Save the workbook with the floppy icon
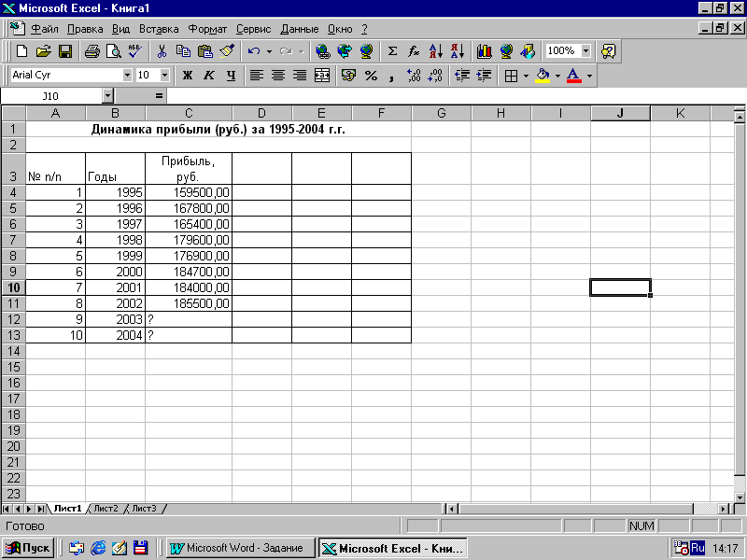This screenshot has width=747, height=560. click(x=65, y=51)
